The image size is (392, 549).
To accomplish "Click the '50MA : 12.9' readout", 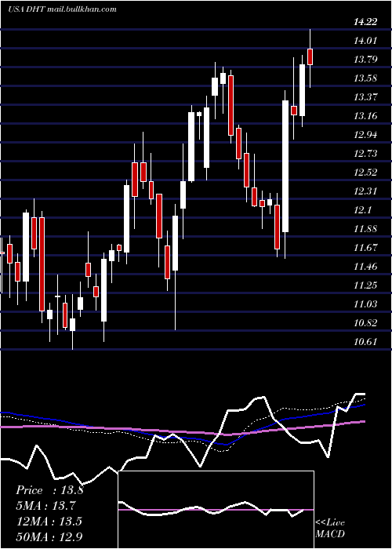I will tap(49, 536).
